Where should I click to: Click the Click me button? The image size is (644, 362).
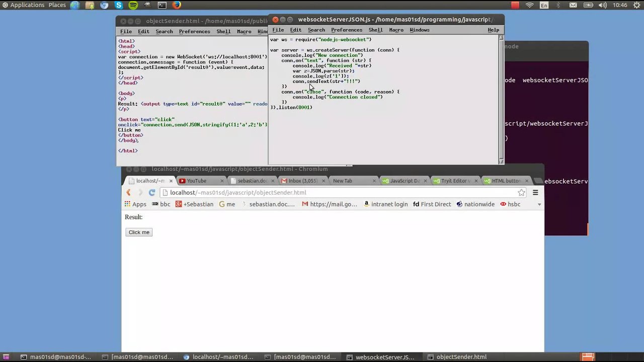[x=139, y=232]
